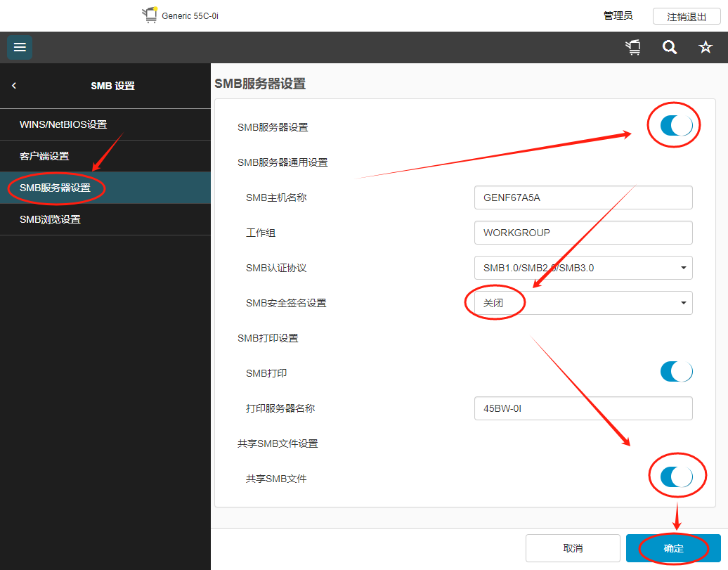Switch to SMB浏览设置 in sidebar

[51, 219]
